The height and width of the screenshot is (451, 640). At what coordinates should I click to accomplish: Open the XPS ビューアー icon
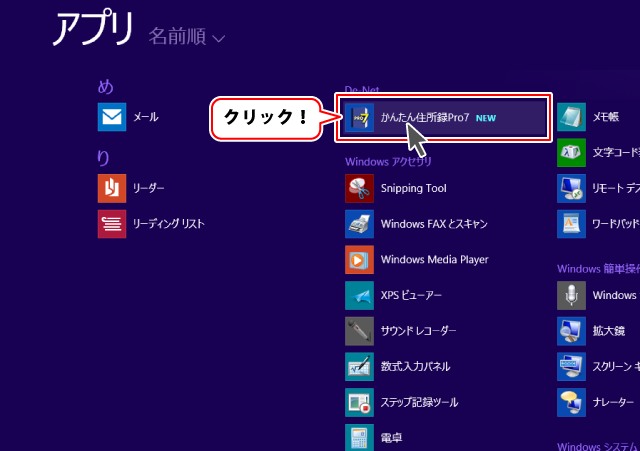tap(359, 295)
